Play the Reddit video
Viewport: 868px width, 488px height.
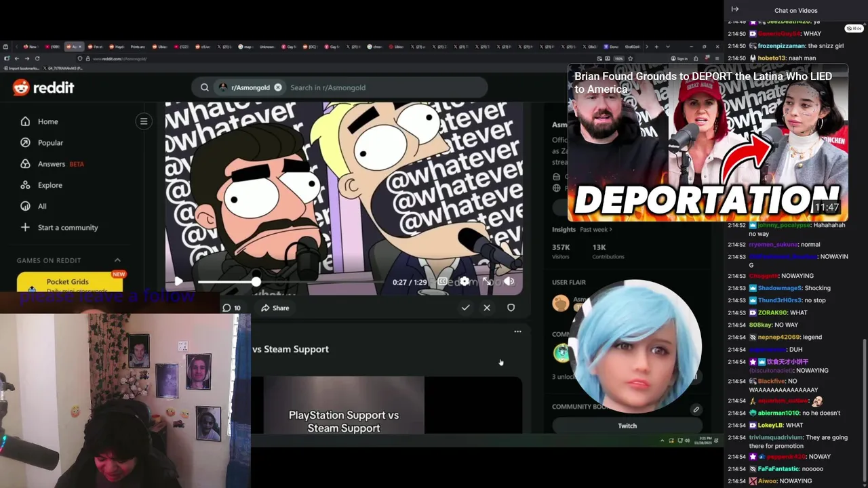[x=178, y=281]
